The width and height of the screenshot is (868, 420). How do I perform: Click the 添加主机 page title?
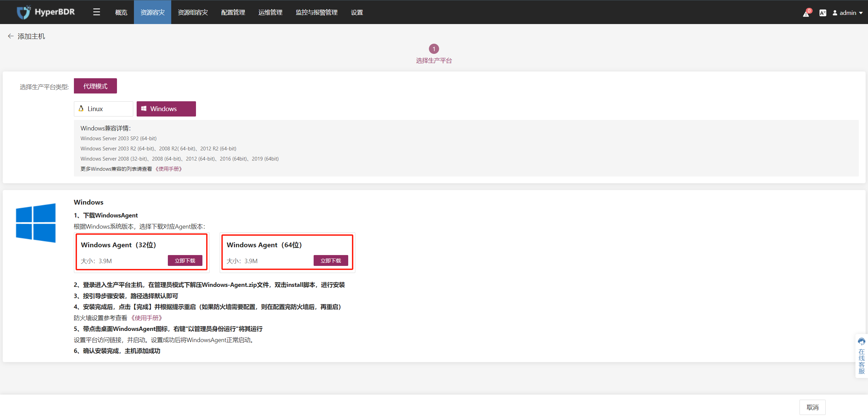[31, 36]
